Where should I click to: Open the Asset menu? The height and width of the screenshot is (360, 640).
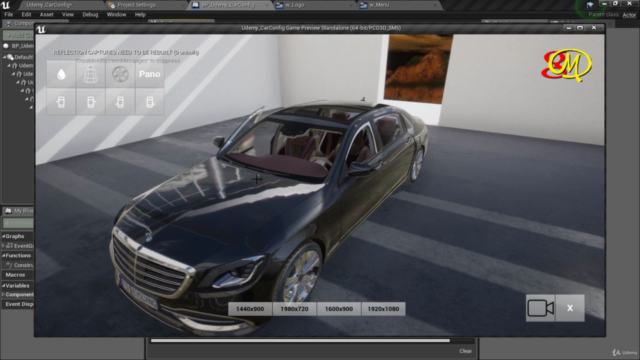pyautogui.click(x=46, y=14)
